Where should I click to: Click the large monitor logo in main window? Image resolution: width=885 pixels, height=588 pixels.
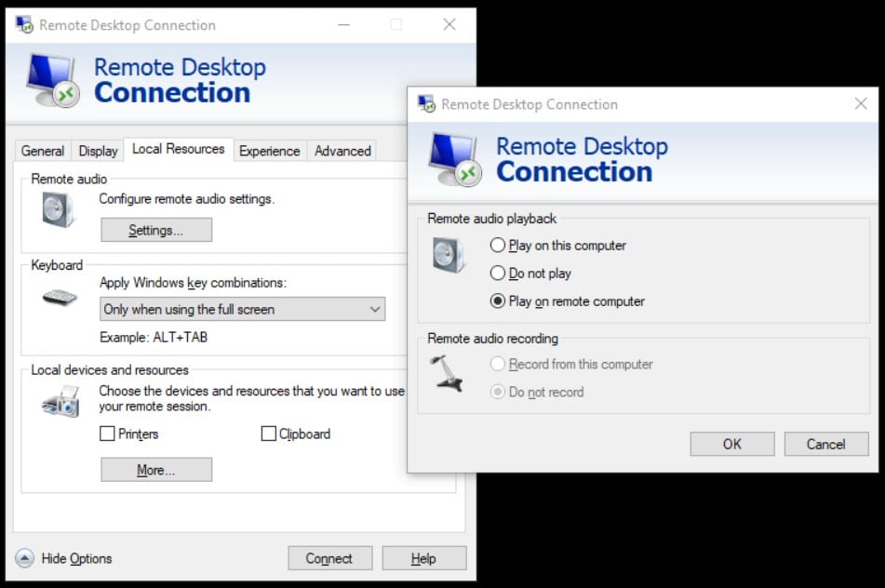pyautogui.click(x=53, y=80)
